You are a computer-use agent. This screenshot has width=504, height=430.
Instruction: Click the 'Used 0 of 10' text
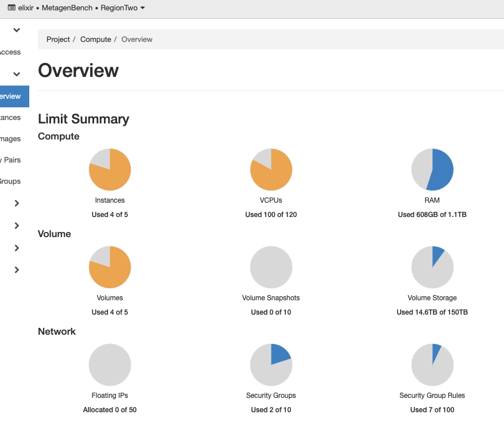271,312
